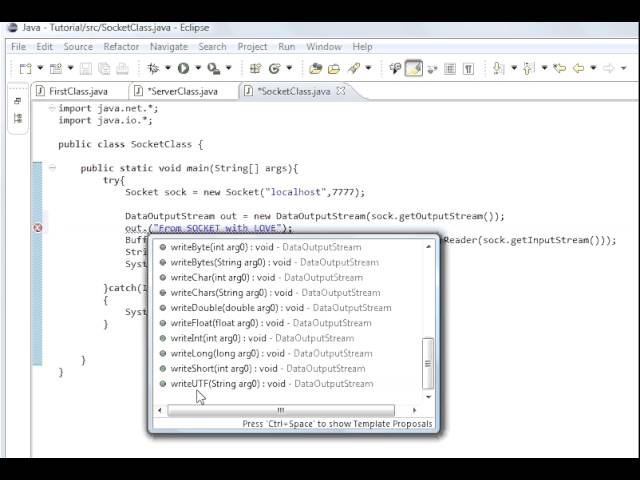Open the Run menu

click(x=287, y=47)
